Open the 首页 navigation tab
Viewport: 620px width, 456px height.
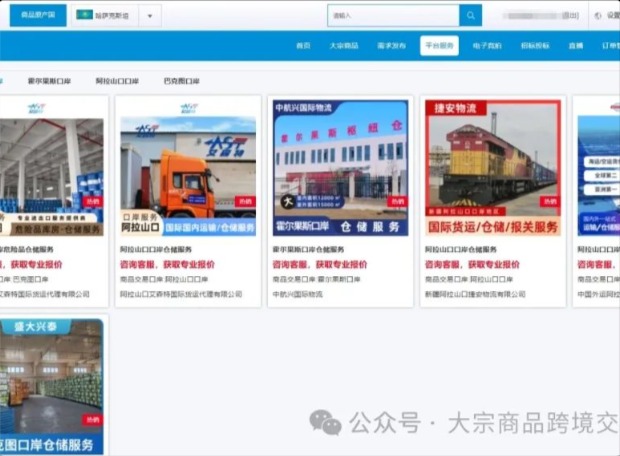click(303, 45)
